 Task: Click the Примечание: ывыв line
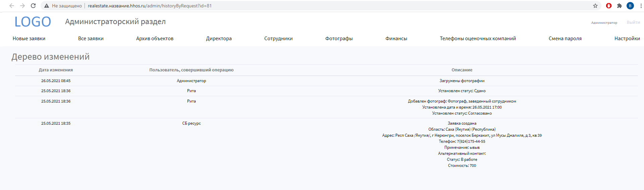(x=462, y=147)
